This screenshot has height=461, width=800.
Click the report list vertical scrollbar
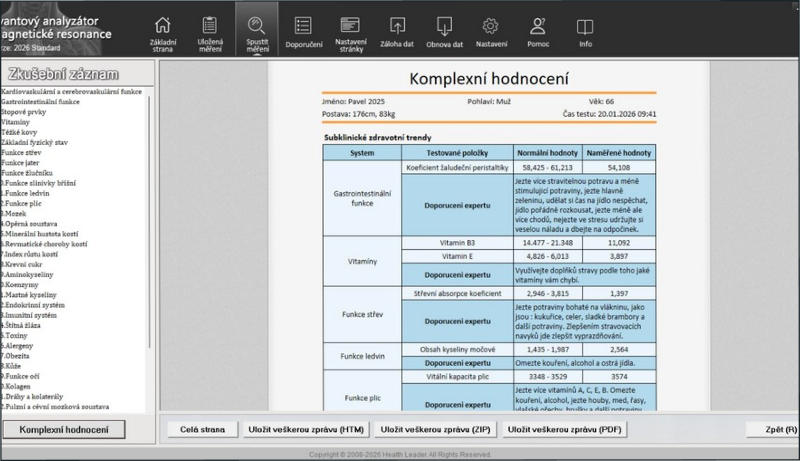coord(150,250)
